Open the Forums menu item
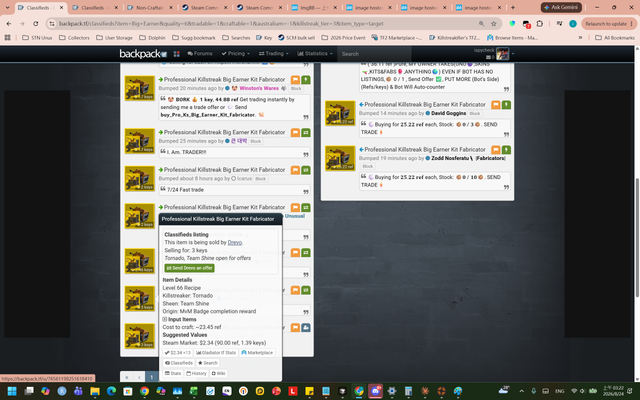This screenshot has width=640, height=400. pos(200,53)
